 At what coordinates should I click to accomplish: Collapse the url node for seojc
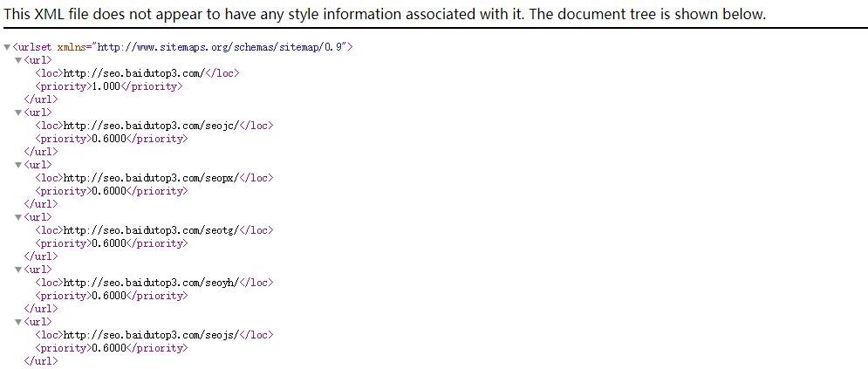pyautogui.click(x=18, y=113)
